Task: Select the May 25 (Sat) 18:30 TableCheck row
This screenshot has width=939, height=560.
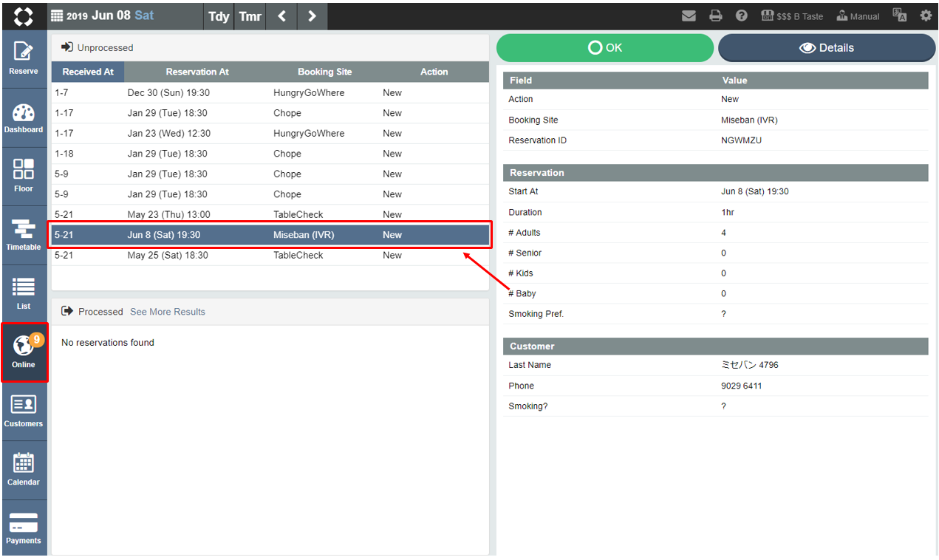Action: click(270, 256)
